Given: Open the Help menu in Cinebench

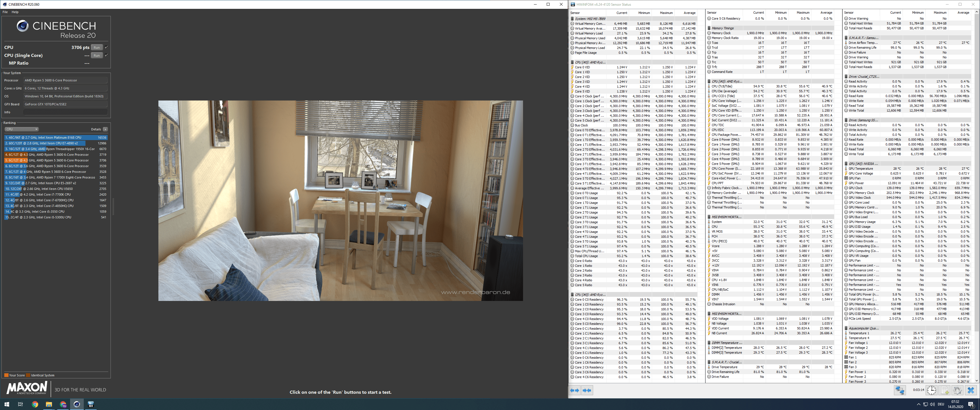Looking at the screenshot, I should tap(15, 12).
